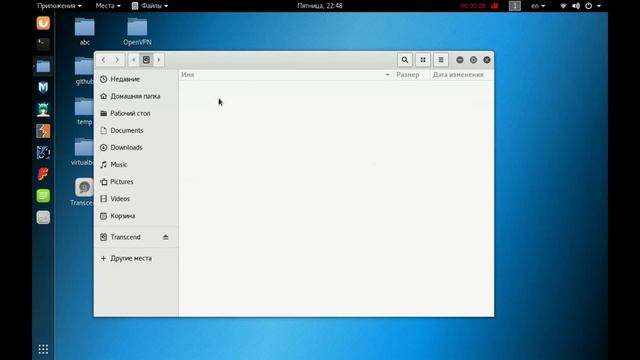The image size is (640, 360).
Task: Click the workspace indicator in top bar
Action: 515,6
